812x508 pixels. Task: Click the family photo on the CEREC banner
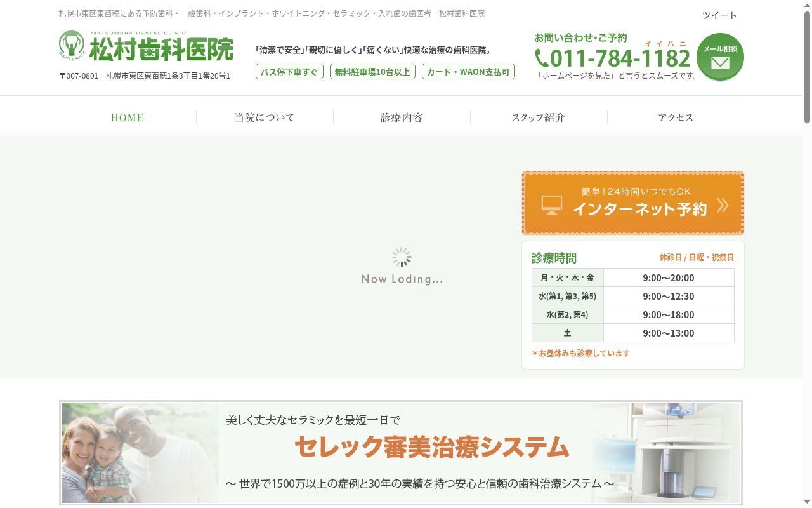[x=140, y=453]
